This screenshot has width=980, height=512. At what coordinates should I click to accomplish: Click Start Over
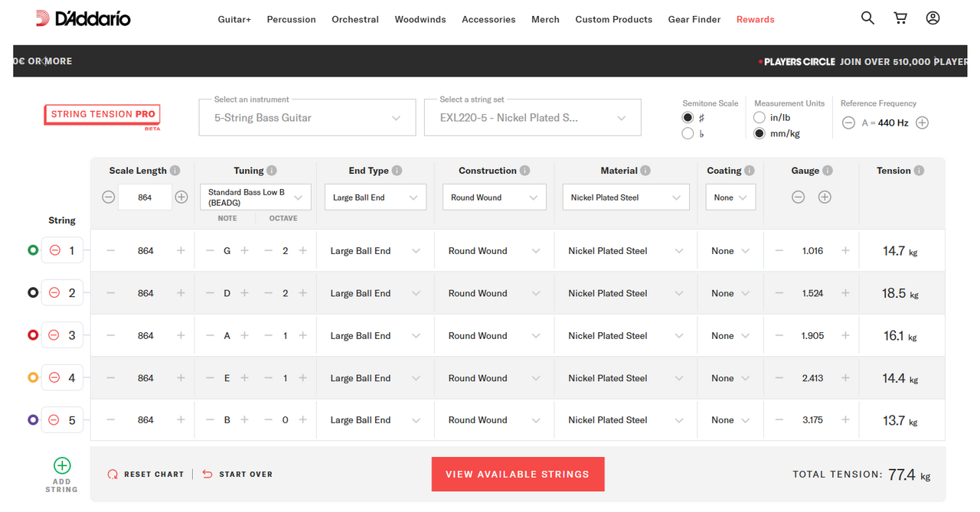237,474
